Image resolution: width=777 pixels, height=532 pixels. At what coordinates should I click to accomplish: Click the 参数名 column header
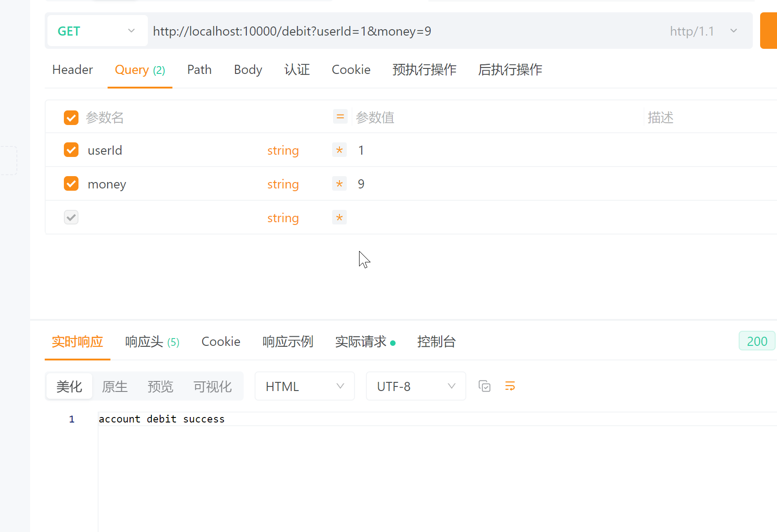(105, 117)
